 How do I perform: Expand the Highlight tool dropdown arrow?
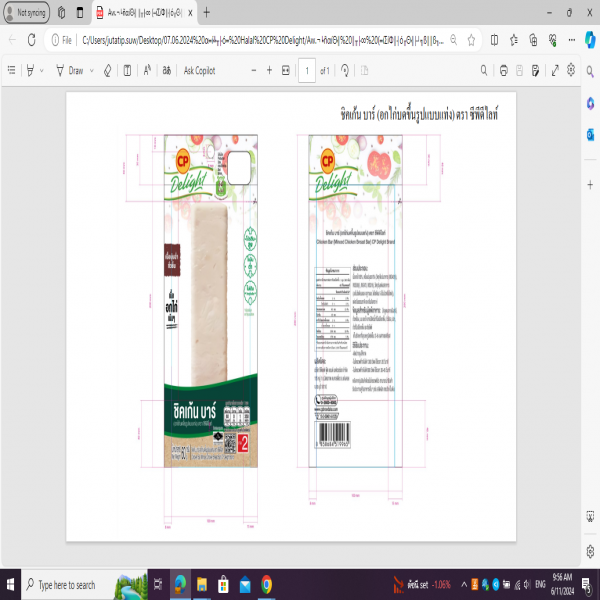(x=41, y=71)
